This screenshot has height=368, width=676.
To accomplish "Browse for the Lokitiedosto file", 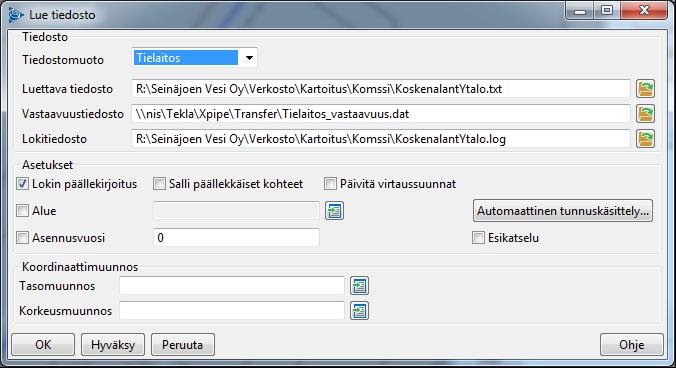I will click(x=645, y=139).
